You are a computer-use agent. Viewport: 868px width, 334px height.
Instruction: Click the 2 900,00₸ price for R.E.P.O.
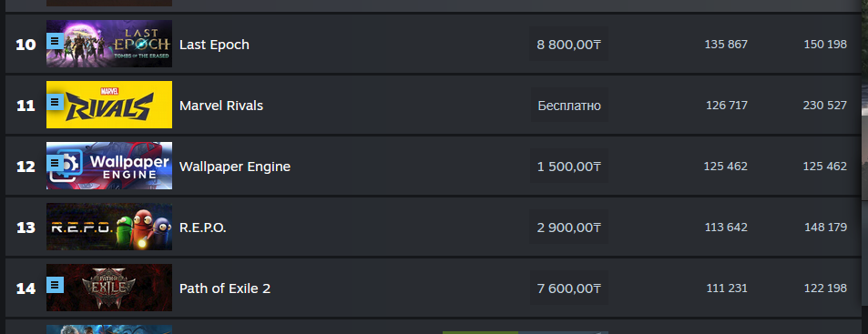click(568, 228)
